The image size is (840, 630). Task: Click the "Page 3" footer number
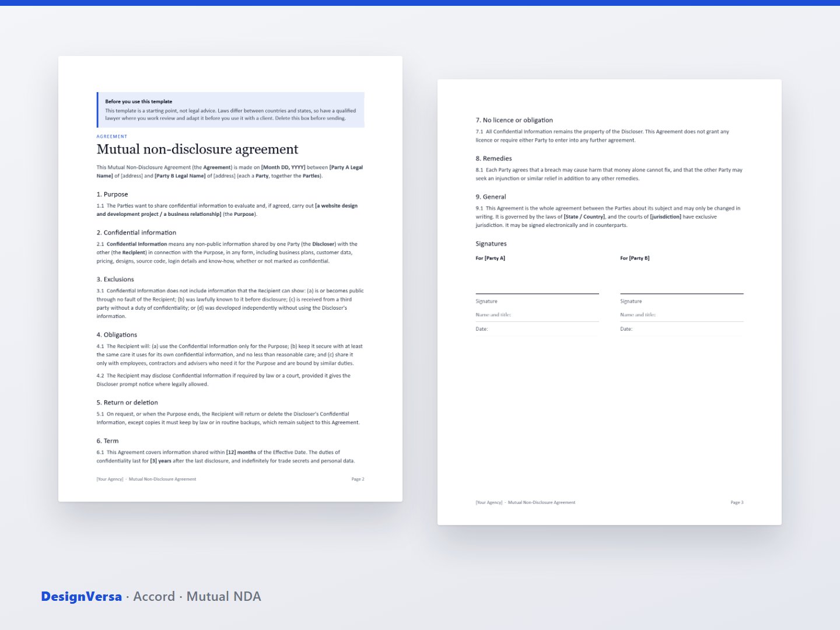pyautogui.click(x=737, y=503)
